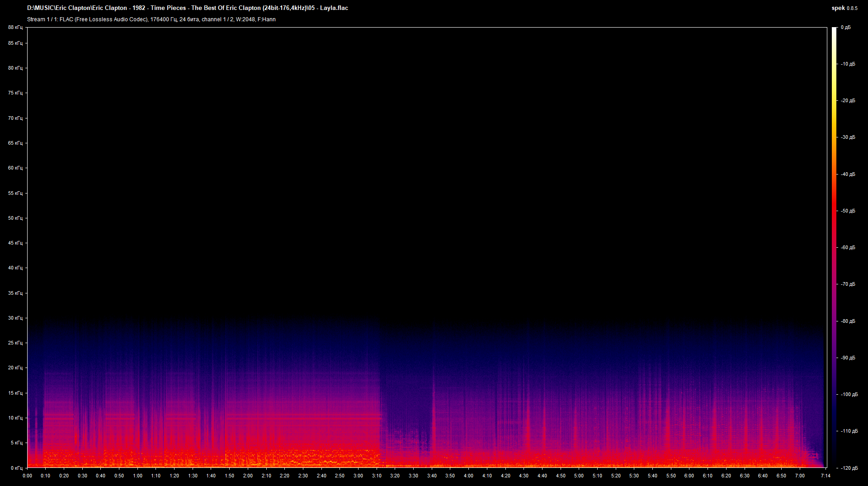Screen dimensions: 868x486
Task: Select the 3:40 time marker
Action: click(432, 476)
